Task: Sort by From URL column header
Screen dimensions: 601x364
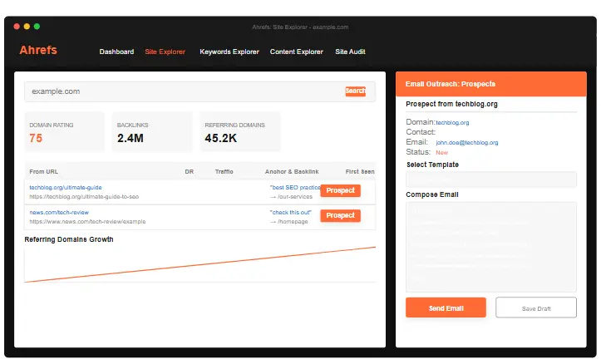Action: point(44,172)
